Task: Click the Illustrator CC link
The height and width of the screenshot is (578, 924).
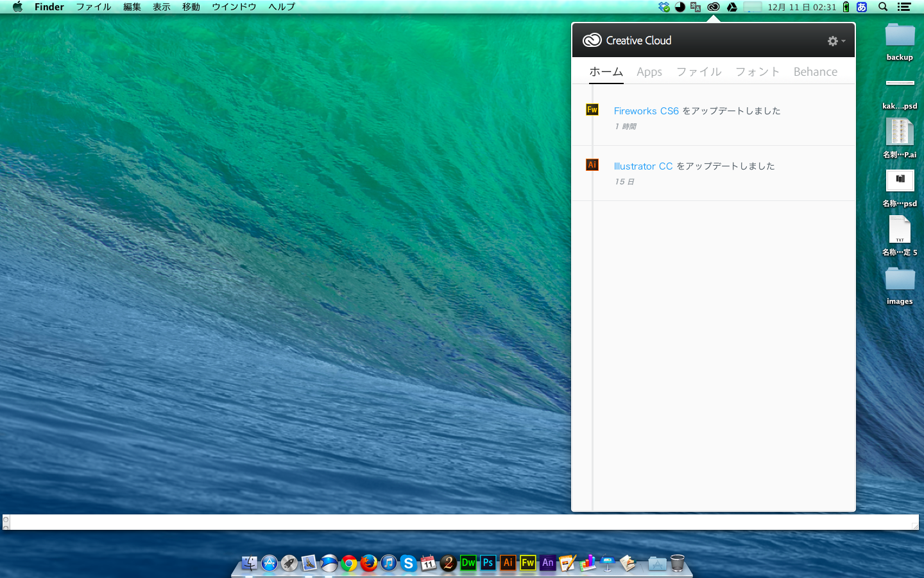Action: click(644, 166)
